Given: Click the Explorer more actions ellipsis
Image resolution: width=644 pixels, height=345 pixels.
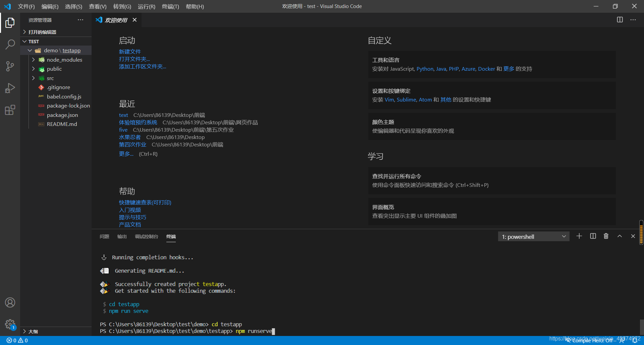Looking at the screenshot, I should point(80,20).
